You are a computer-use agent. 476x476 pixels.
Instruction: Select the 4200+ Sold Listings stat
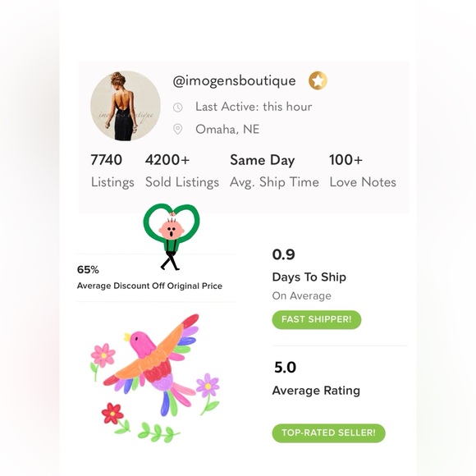(182, 171)
